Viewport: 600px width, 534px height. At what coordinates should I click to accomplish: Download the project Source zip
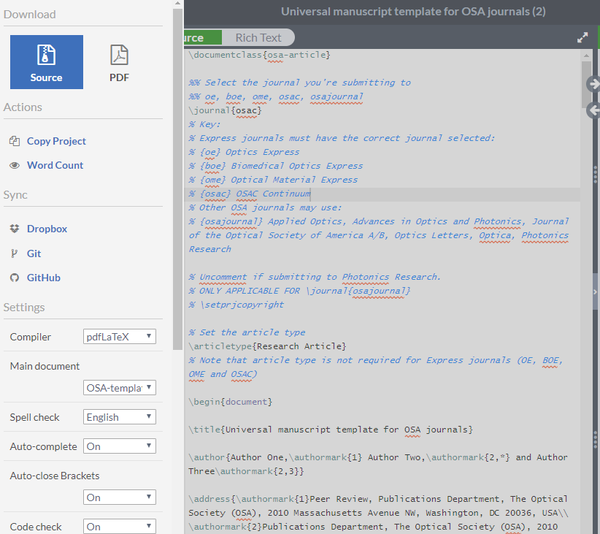pyautogui.click(x=46, y=62)
